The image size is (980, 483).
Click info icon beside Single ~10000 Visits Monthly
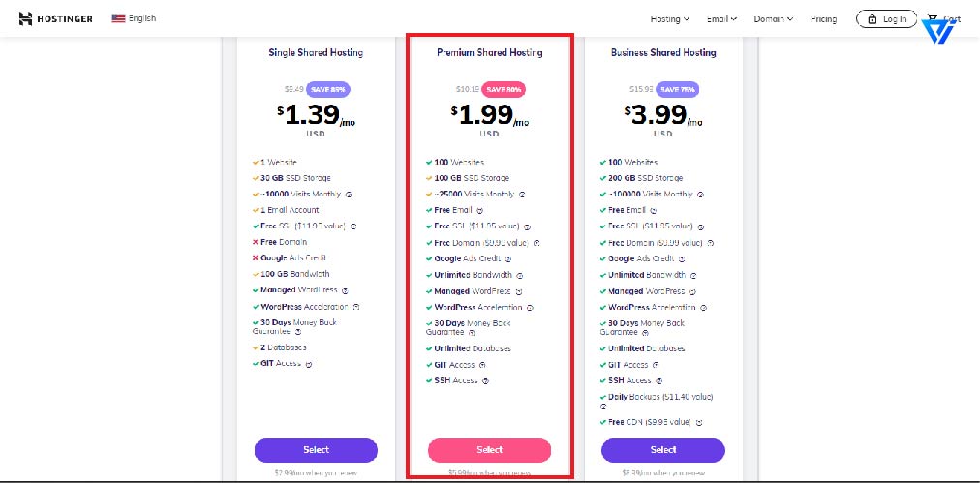click(x=348, y=195)
